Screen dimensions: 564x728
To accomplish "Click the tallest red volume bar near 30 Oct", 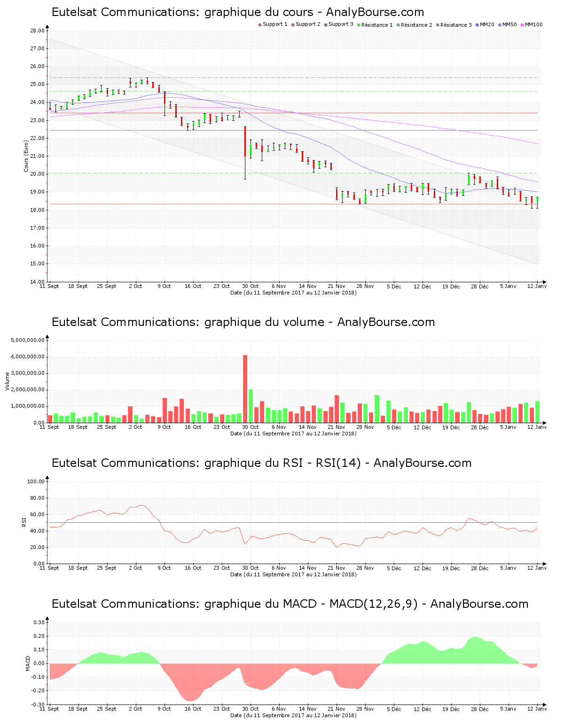I will pyautogui.click(x=245, y=389).
